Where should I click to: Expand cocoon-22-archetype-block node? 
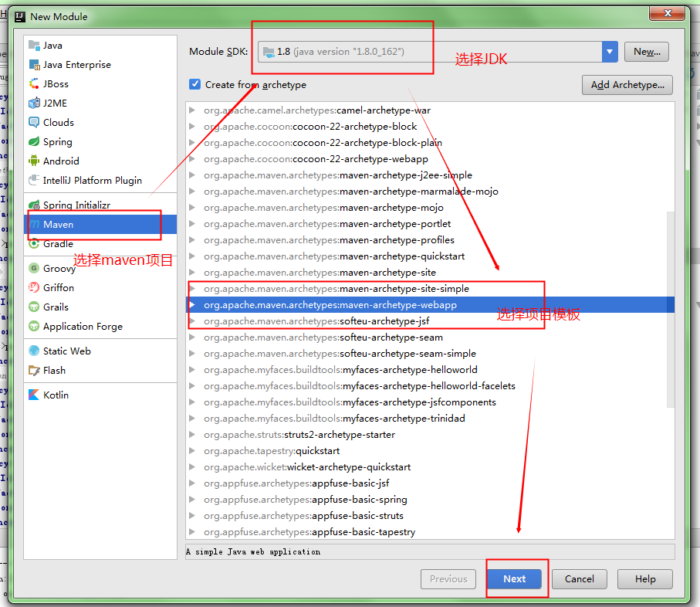tap(192, 127)
